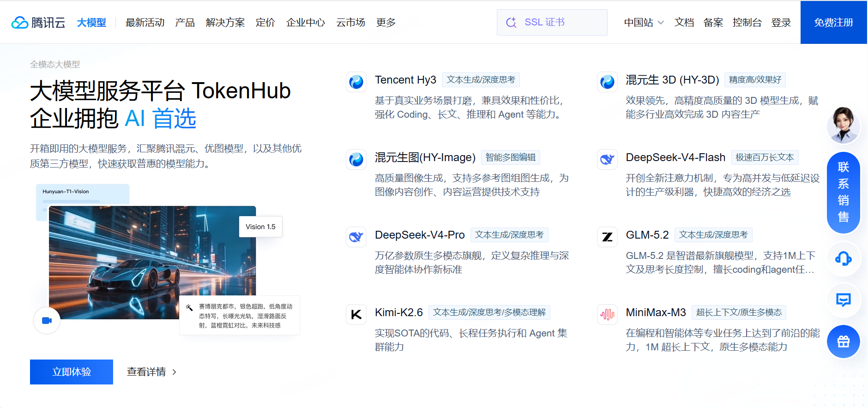
Task: Expand the 中国站 region dropdown
Action: pyautogui.click(x=644, y=22)
